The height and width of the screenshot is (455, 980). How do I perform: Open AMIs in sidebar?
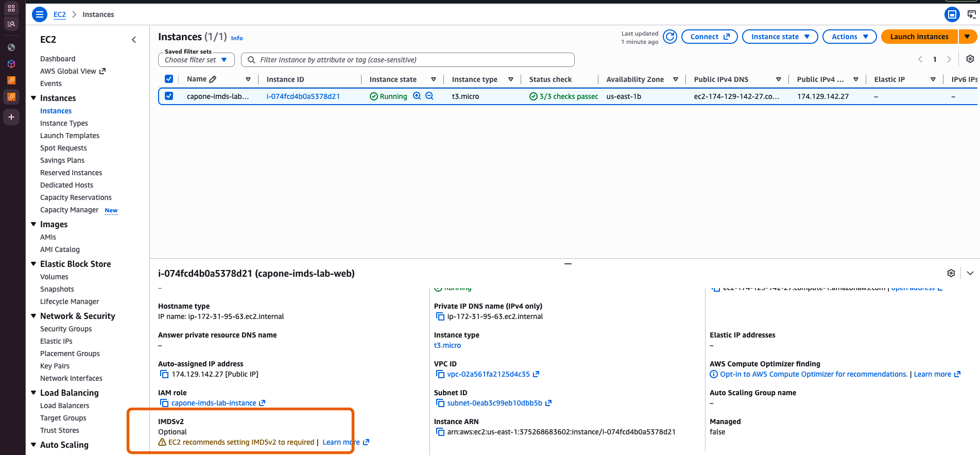click(48, 237)
